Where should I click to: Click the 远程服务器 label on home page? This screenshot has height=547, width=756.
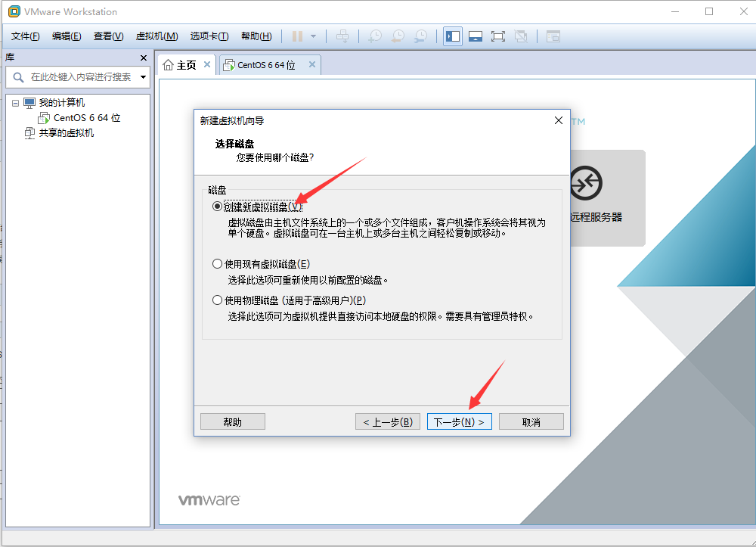click(596, 217)
